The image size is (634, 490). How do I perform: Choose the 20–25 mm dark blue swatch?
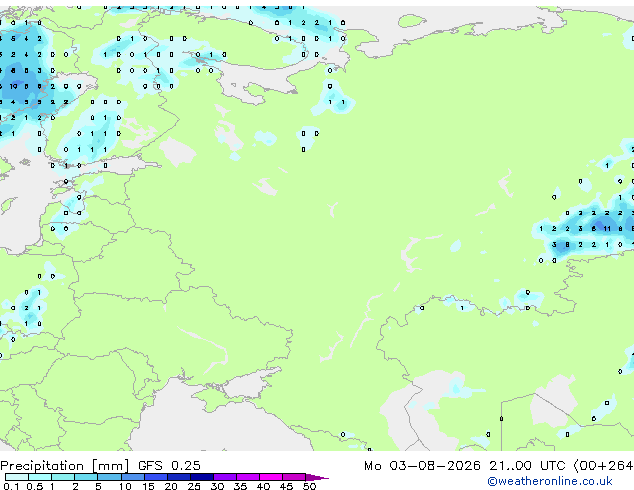179,477
